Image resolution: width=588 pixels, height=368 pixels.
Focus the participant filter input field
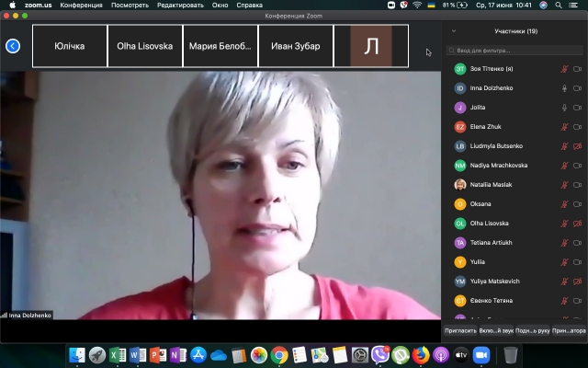click(x=514, y=51)
